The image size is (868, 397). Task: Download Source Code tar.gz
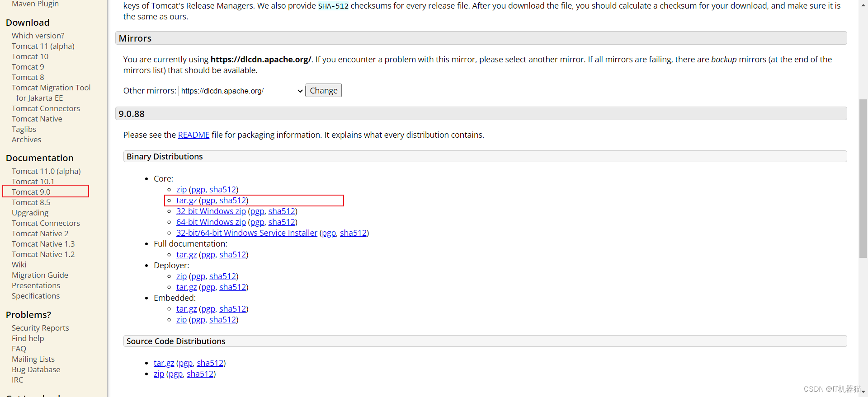(x=164, y=363)
